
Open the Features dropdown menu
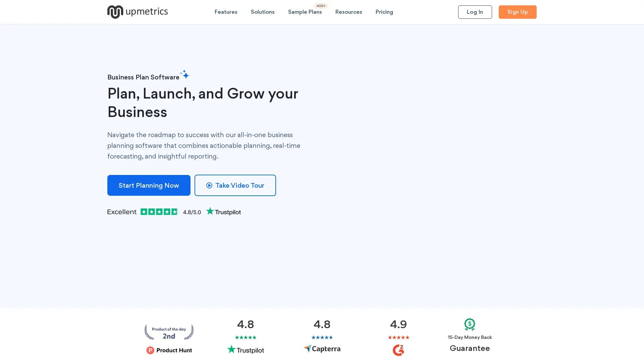[226, 12]
